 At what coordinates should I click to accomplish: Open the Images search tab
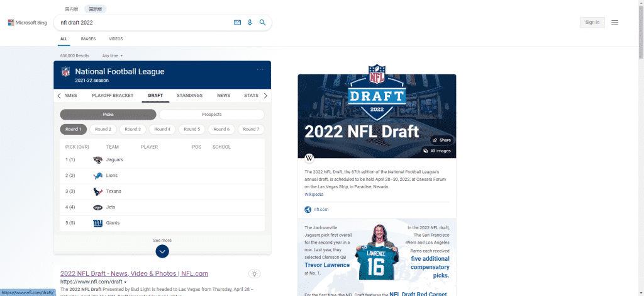click(x=88, y=39)
